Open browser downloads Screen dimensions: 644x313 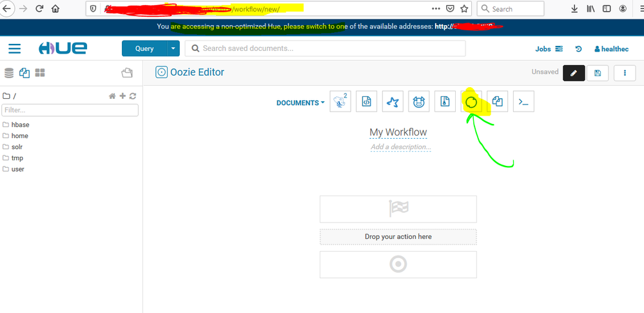574,8
